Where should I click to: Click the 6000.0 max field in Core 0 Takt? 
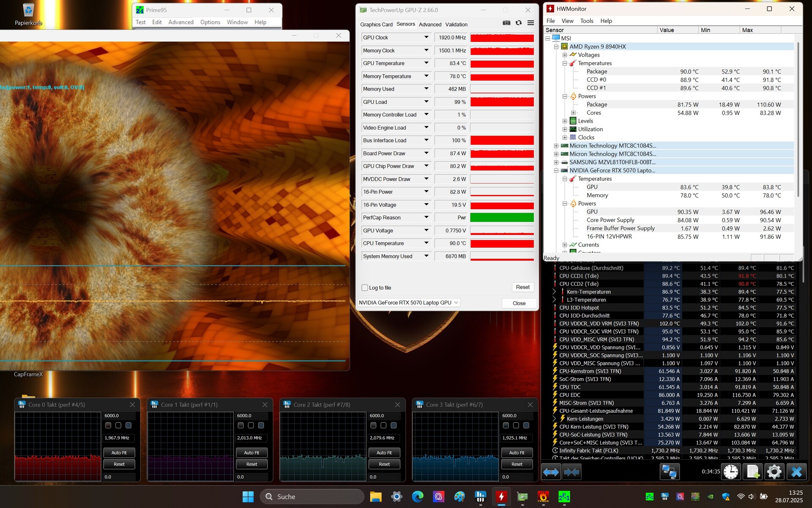click(x=119, y=416)
